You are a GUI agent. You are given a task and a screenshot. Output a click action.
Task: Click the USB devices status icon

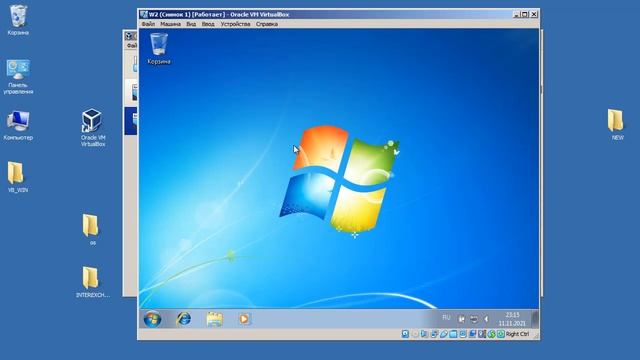444,334
